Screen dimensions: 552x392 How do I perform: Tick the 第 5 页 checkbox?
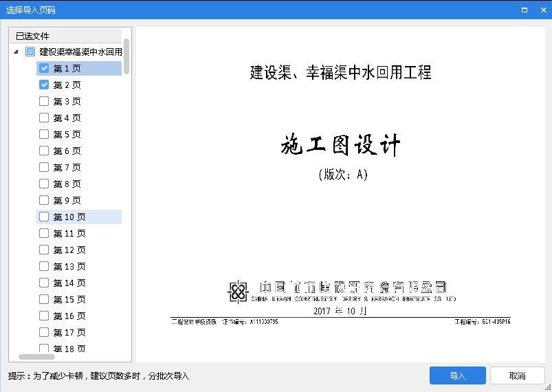click(x=44, y=134)
